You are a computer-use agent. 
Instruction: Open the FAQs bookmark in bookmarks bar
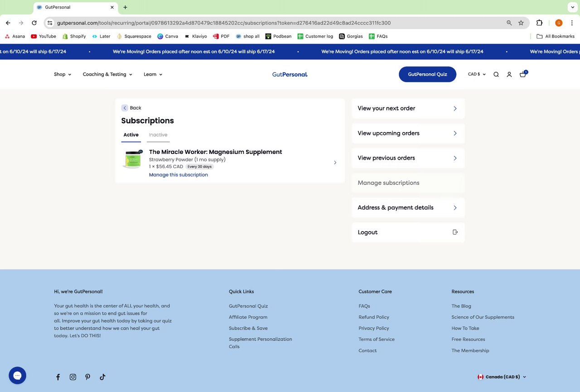click(x=378, y=36)
